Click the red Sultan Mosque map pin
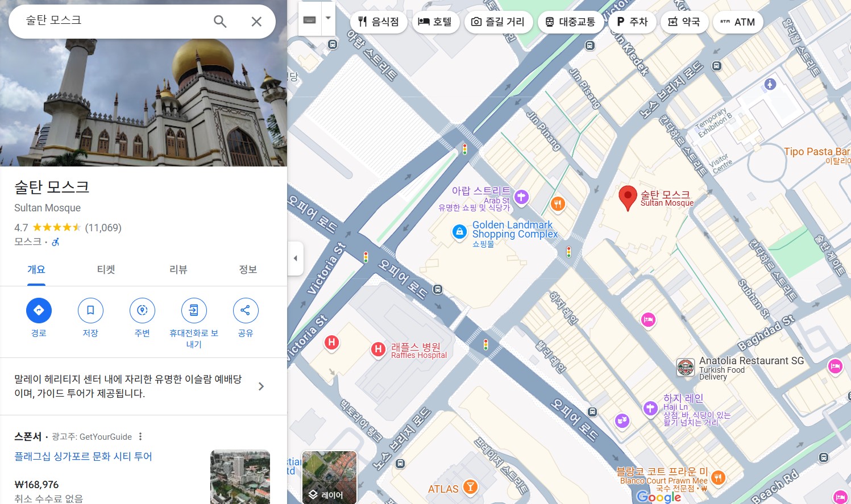This screenshot has width=851, height=504. point(628,198)
